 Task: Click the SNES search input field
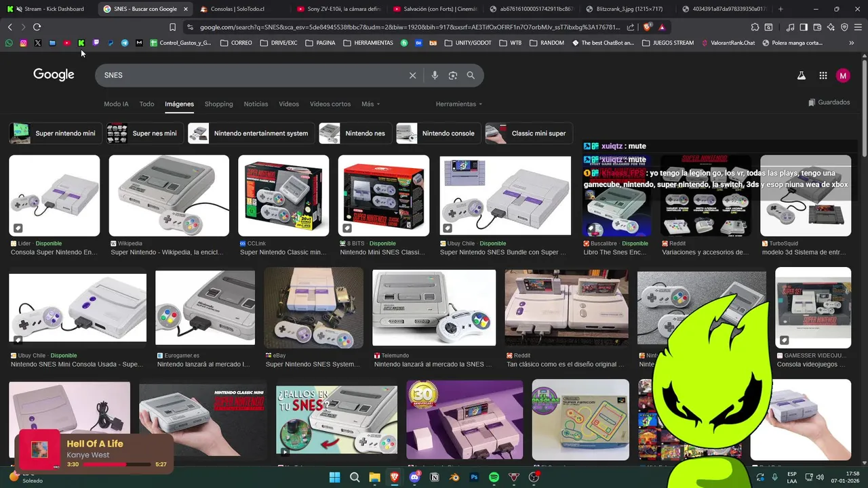[251, 75]
